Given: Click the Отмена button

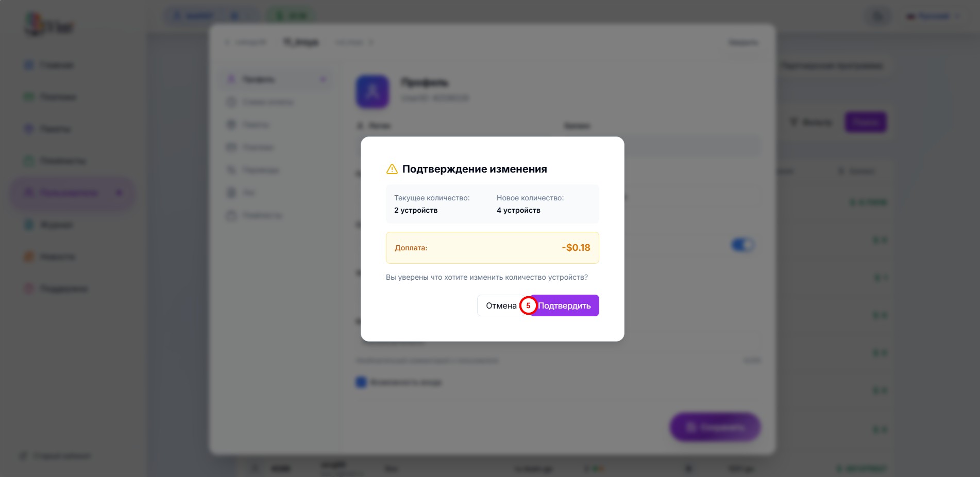Looking at the screenshot, I should click(x=500, y=305).
